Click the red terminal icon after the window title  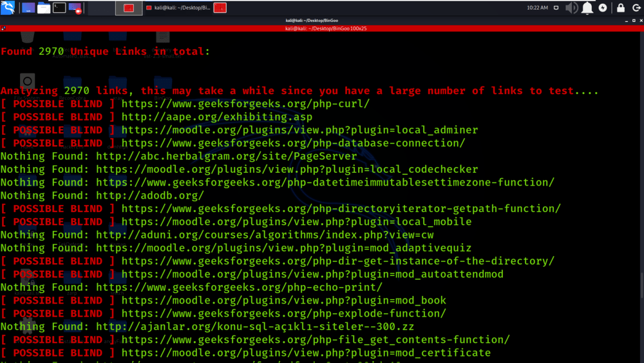[220, 8]
